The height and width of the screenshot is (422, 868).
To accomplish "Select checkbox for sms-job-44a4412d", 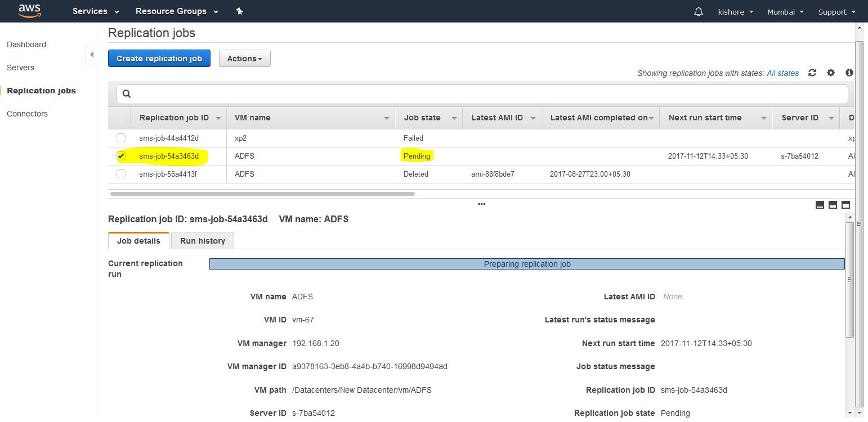I will 121,138.
